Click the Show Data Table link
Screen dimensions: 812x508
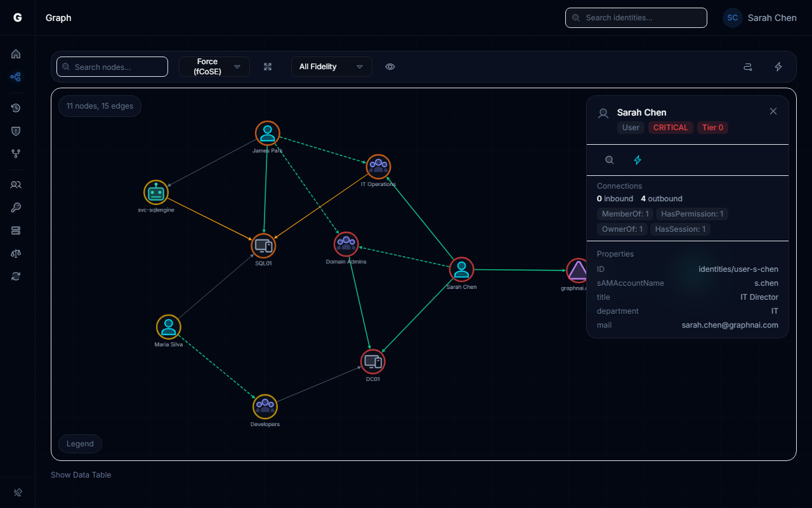tap(81, 474)
